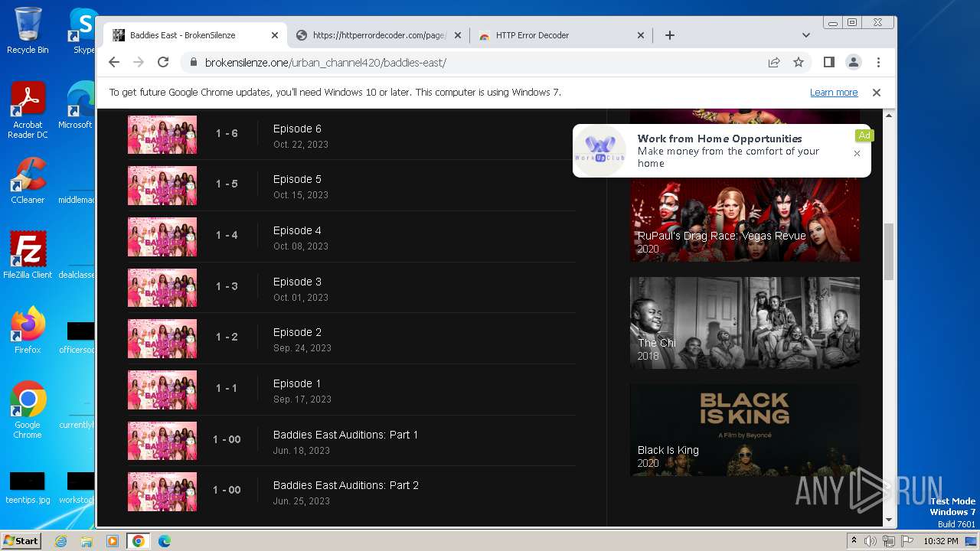
Task: Focus the address bar URL
Action: point(325,63)
